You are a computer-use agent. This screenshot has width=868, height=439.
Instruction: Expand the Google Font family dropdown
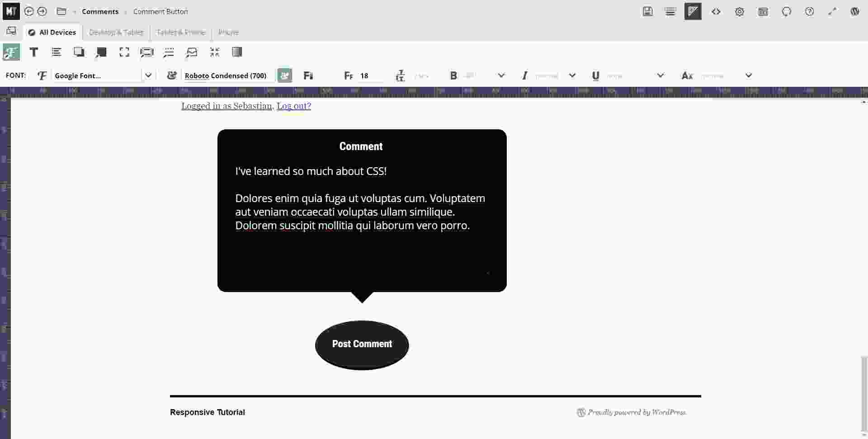coord(148,76)
